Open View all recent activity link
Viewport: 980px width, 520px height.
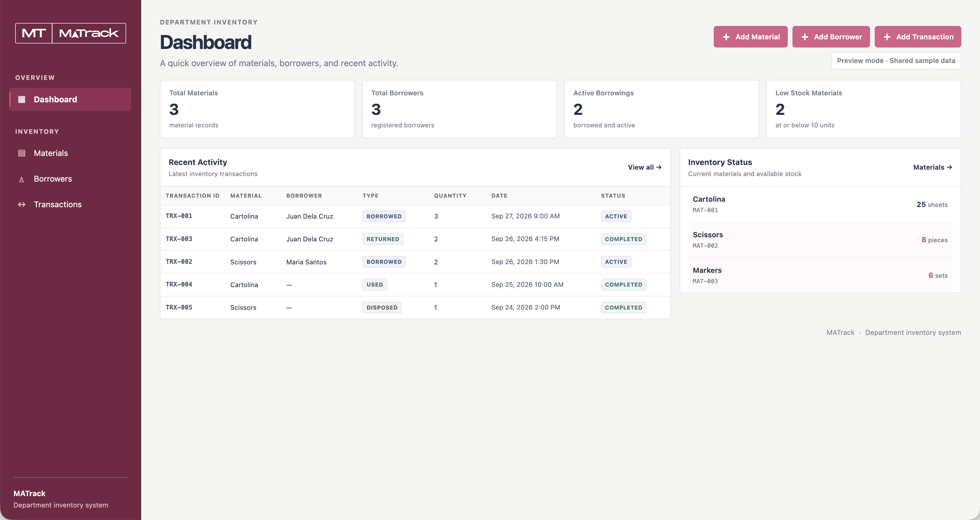645,167
